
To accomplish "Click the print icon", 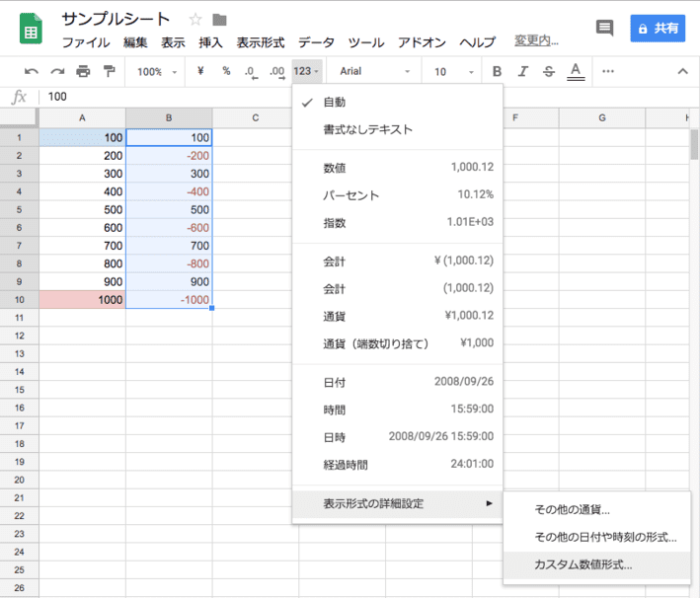I will pos(83,71).
